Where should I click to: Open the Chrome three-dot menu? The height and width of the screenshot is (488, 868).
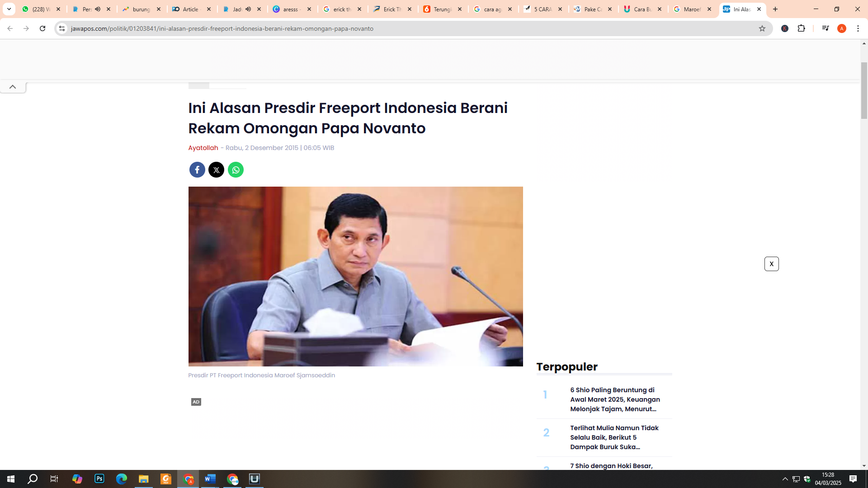(x=858, y=28)
